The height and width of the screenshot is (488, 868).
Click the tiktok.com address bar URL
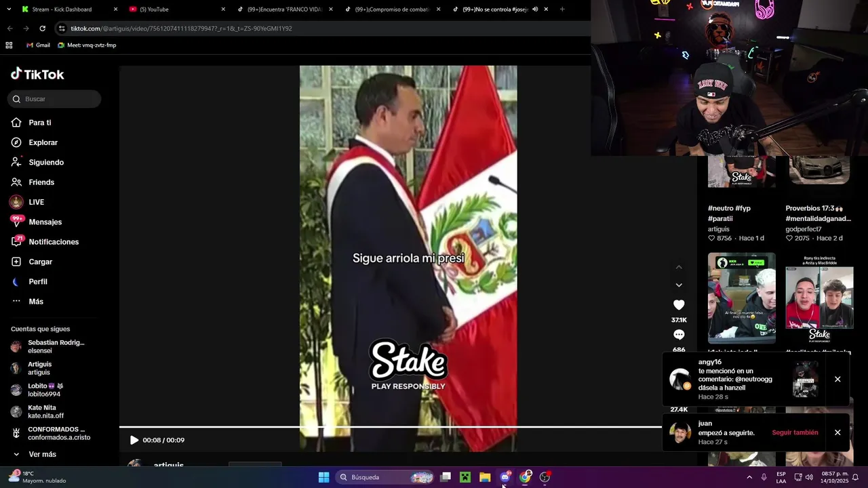(x=181, y=28)
